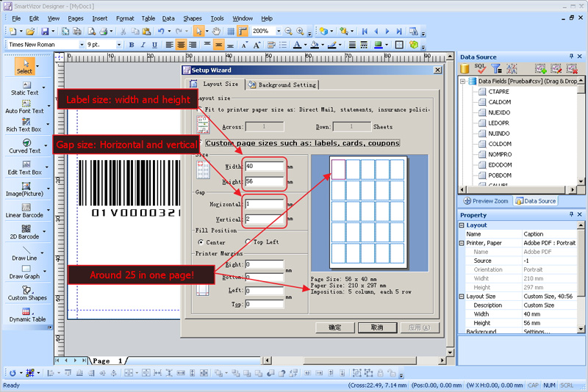The height and width of the screenshot is (392, 588).
Task: Select the Center fill position radio
Action: coord(201,242)
